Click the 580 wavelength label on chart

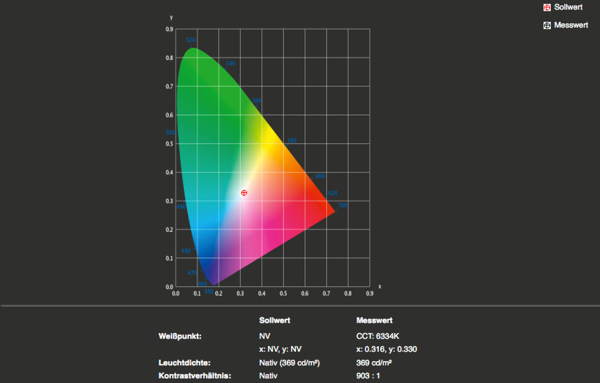pos(292,141)
